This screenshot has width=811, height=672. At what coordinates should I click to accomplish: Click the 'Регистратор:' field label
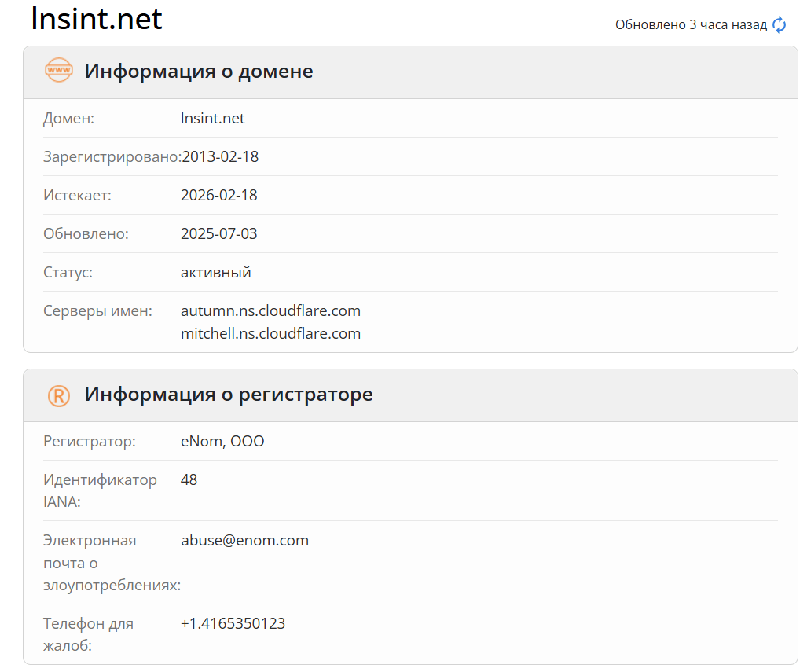click(x=90, y=442)
